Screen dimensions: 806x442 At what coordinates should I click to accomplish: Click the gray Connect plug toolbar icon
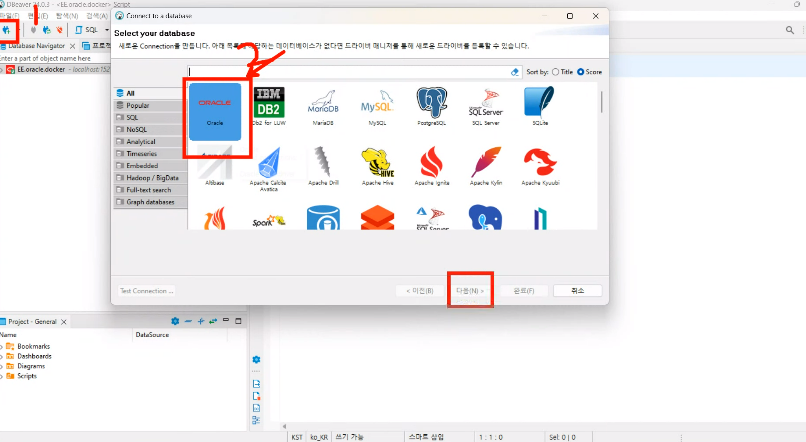[x=33, y=30]
